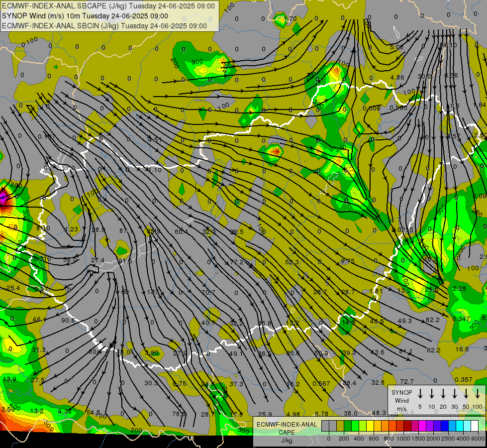Screen dimensions: 487x448
Task: Click the map value 82.2
Action: [433, 320]
